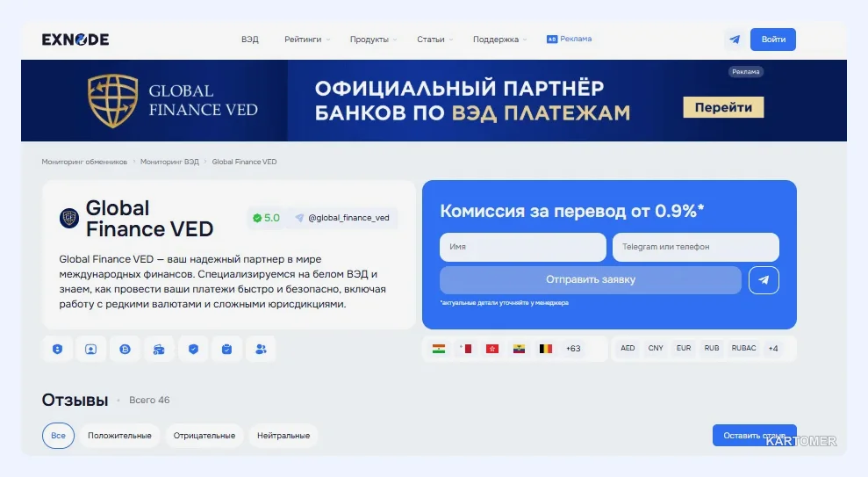This screenshot has width=868, height=477.
Task: Focus the Имя input field
Action: 522,247
